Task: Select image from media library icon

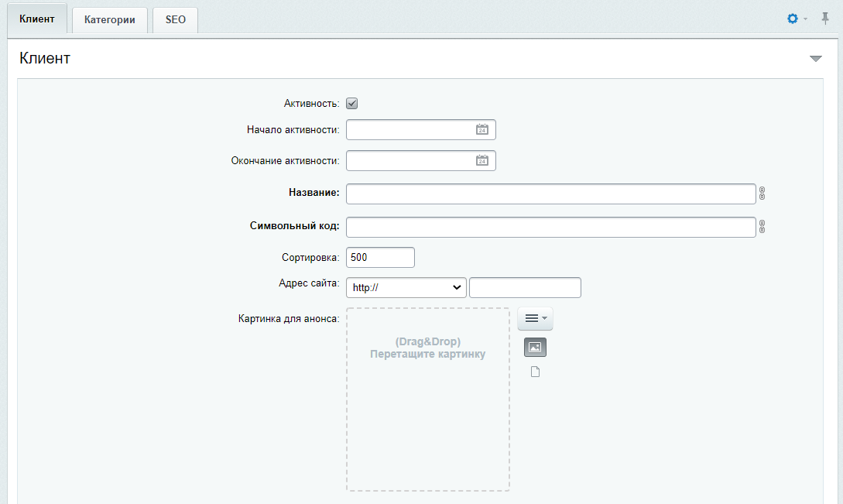Action: pos(535,348)
